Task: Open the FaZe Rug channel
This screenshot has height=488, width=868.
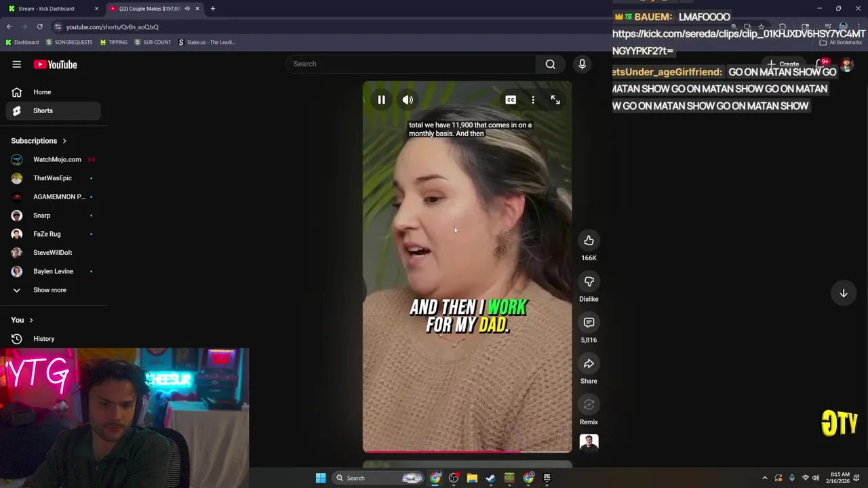Action: click(x=53, y=234)
